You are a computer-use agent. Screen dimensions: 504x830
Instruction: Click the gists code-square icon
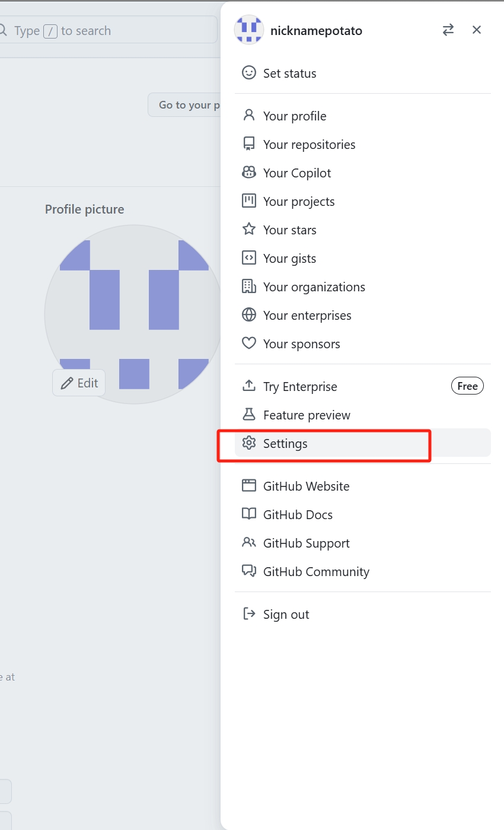(x=249, y=258)
